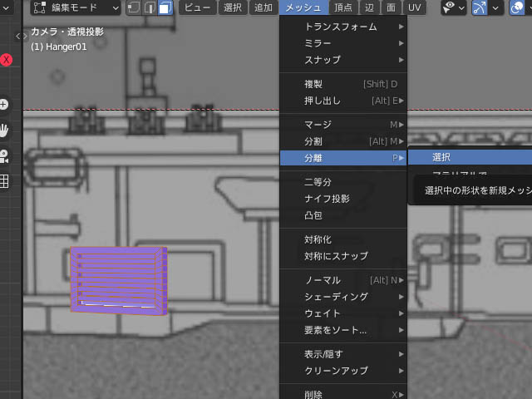Choose 対称にスナップ menu item
Viewport: 532px width, 399px height.
343,256
